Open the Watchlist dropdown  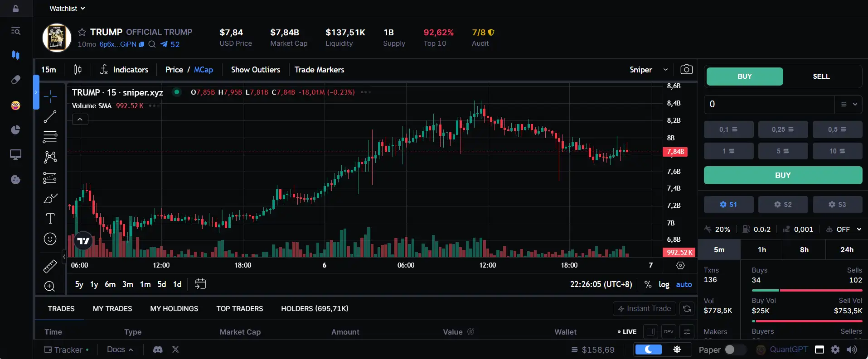pos(67,8)
